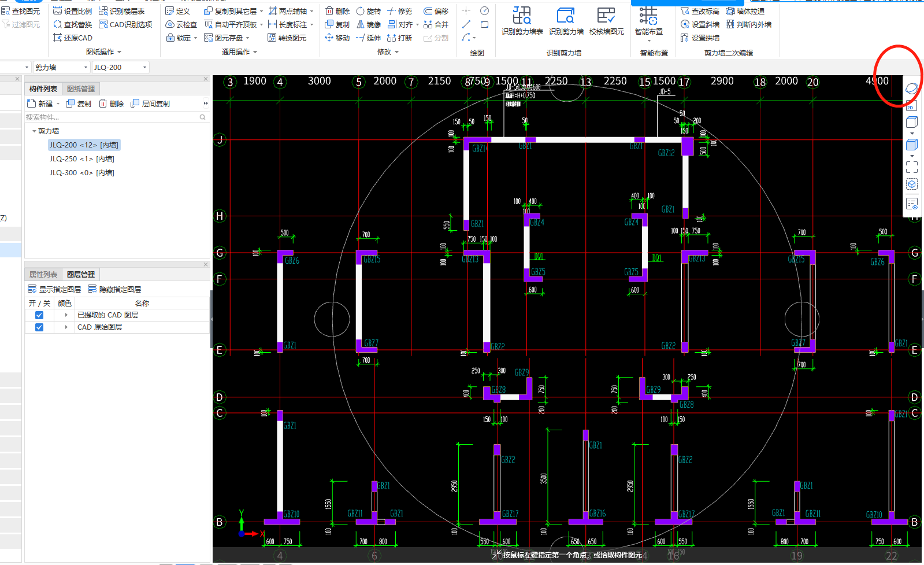Collapse the 剪力墙 tree node

(34, 131)
